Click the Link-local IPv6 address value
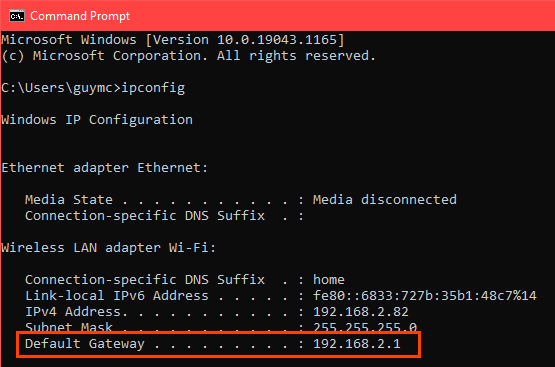Screen dimensions: 555x367 tap(425, 296)
